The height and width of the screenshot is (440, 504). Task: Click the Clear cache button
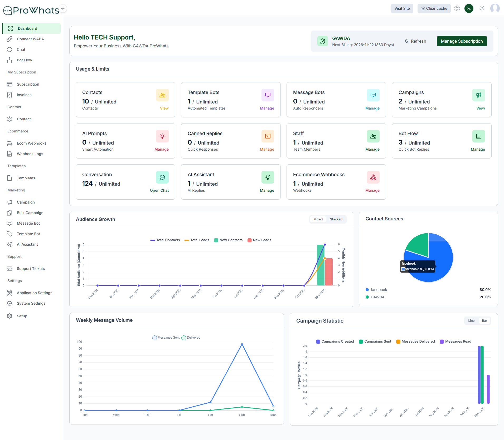(434, 8)
